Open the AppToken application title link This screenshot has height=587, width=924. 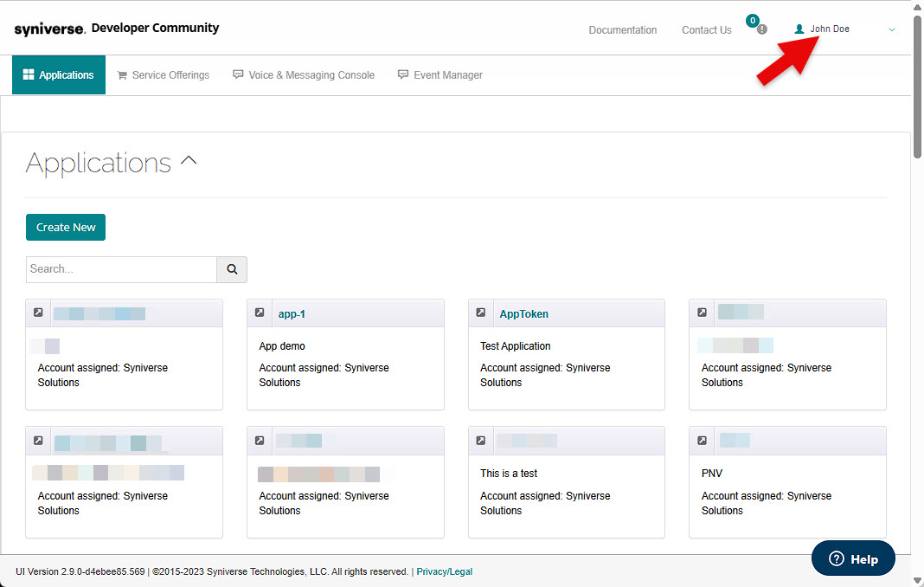tap(523, 314)
